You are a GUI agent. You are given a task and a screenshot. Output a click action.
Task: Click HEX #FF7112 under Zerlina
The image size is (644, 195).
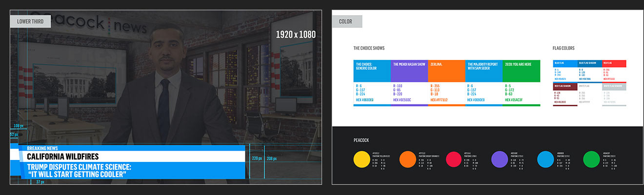coord(440,100)
